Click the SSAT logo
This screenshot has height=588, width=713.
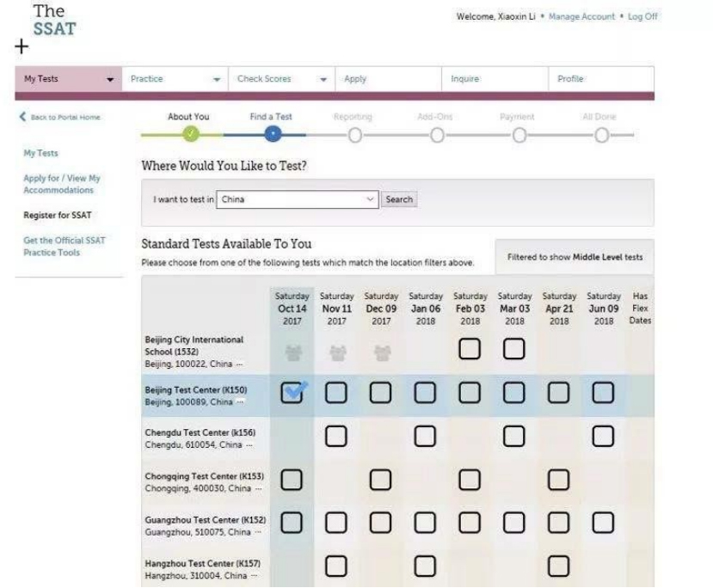click(x=53, y=21)
